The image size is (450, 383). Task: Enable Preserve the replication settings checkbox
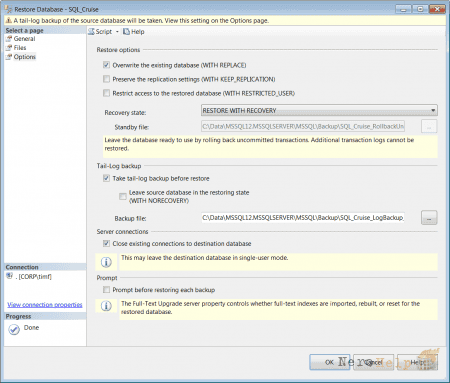click(106, 79)
